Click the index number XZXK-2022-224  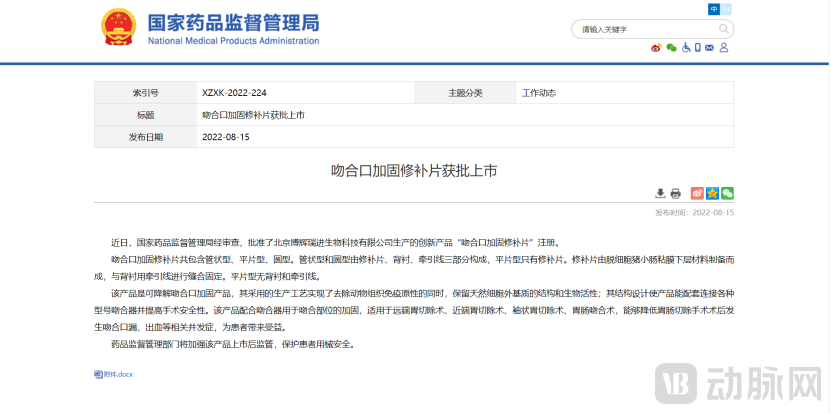[234, 93]
